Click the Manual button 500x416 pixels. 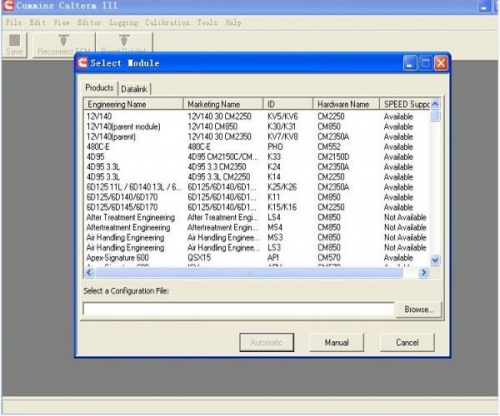(x=337, y=342)
